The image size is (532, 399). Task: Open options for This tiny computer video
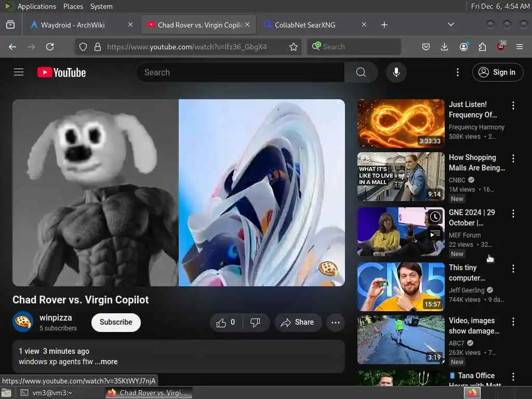click(x=513, y=269)
